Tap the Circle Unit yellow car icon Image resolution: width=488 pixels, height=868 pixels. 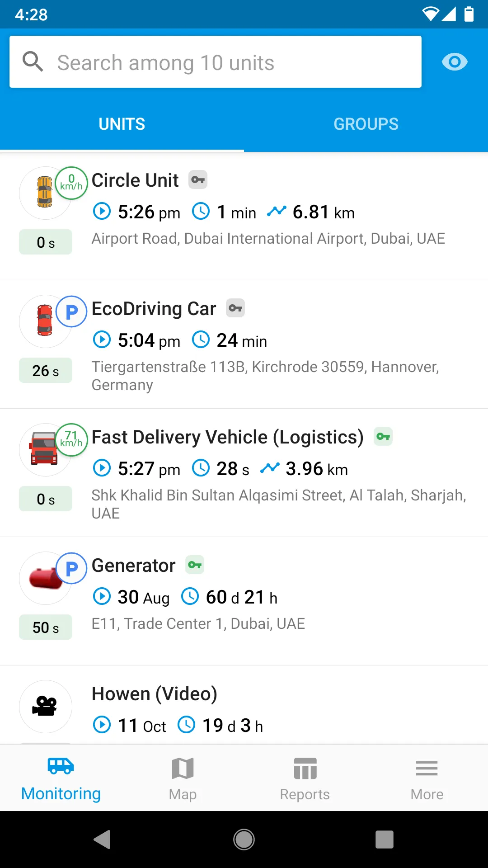[44, 193]
